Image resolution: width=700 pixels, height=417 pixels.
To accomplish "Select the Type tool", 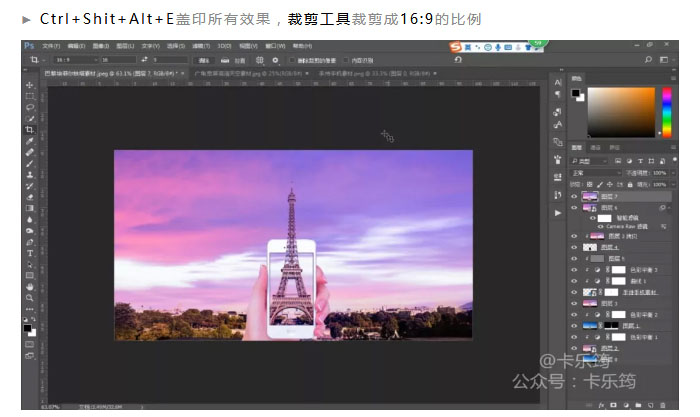I will (30, 253).
